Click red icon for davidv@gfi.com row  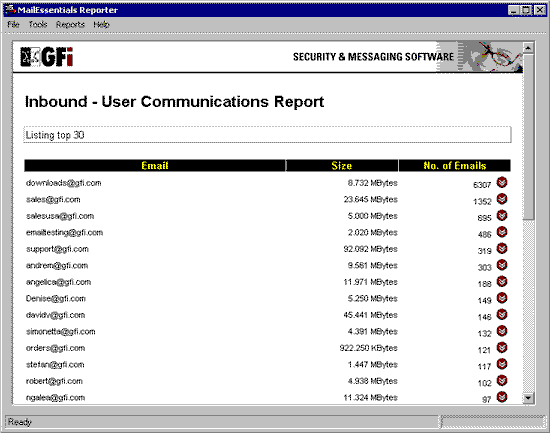pyautogui.click(x=502, y=314)
